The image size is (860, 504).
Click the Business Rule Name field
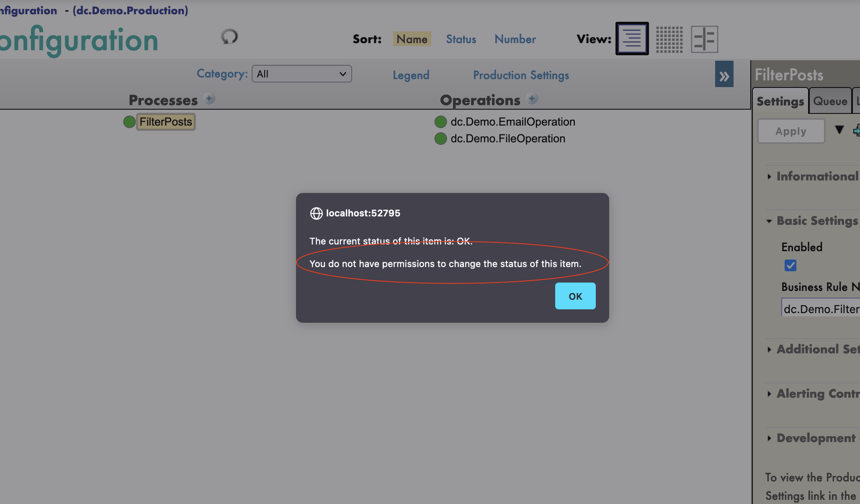[x=821, y=309]
